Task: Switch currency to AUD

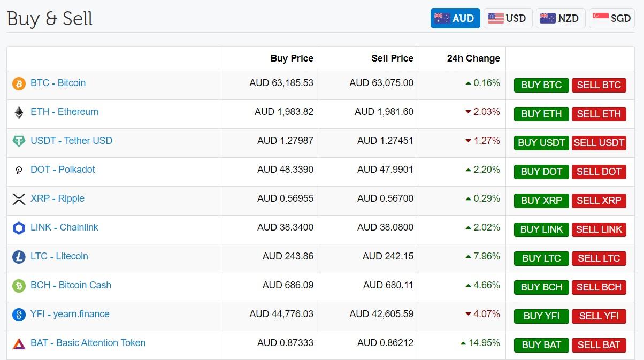Action: (455, 18)
